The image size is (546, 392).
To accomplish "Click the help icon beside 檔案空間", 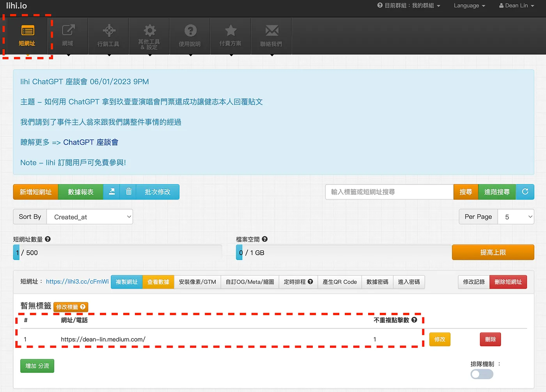I will tap(265, 239).
